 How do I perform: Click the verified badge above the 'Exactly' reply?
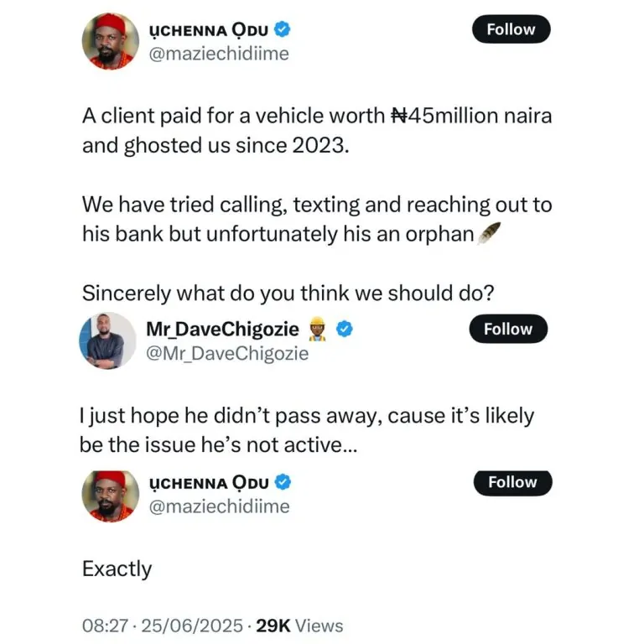click(x=283, y=483)
